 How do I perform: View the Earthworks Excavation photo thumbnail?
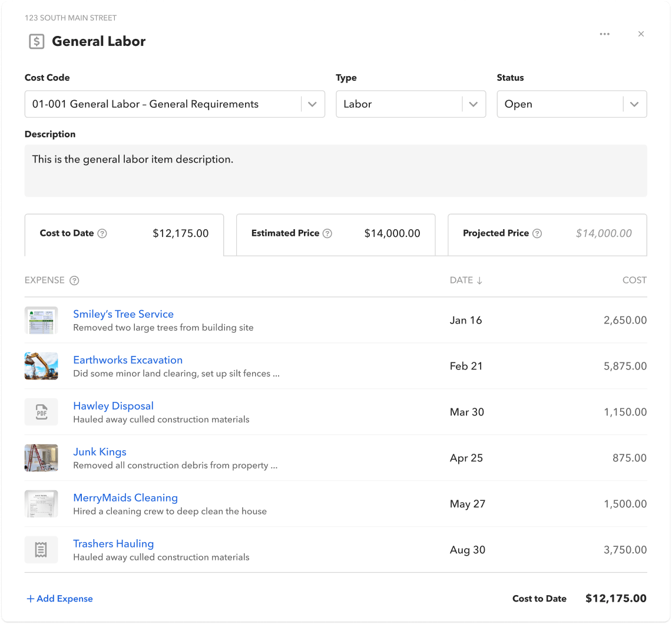(41, 366)
